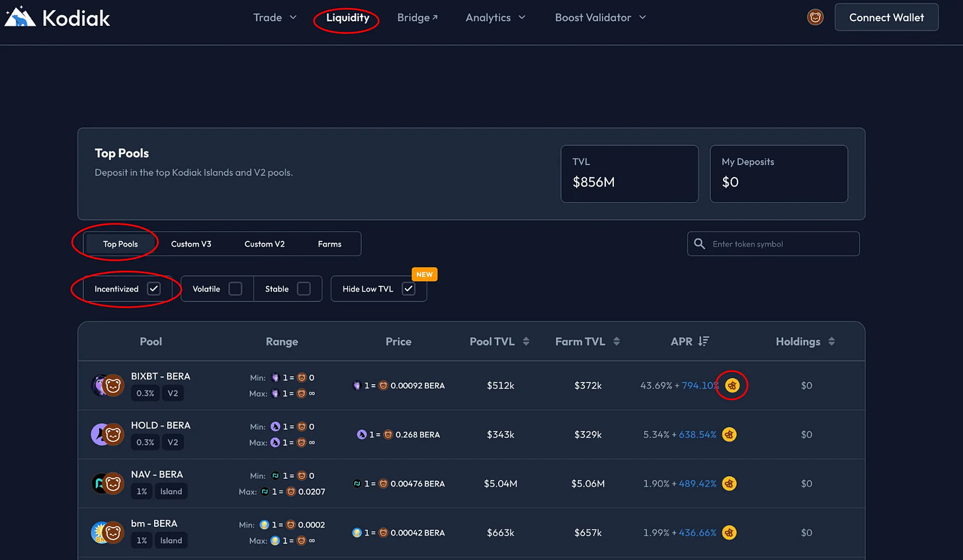Viewport: 963px width, 560px height.
Task: Click HOLD - BERA pool token pair icon
Action: tap(107, 434)
